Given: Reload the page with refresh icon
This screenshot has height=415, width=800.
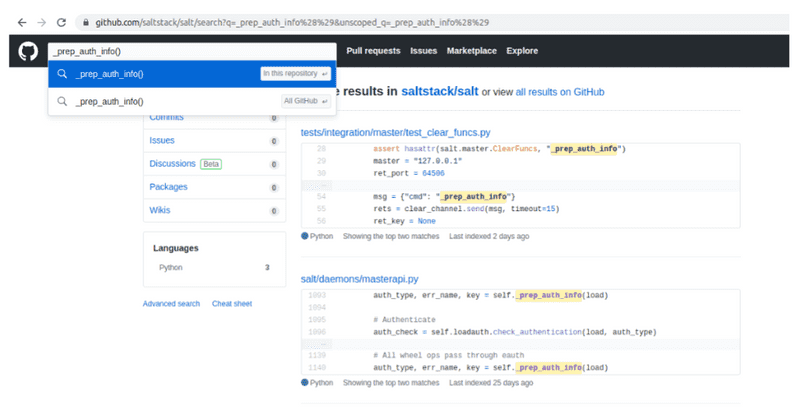Looking at the screenshot, I should coord(62,21).
